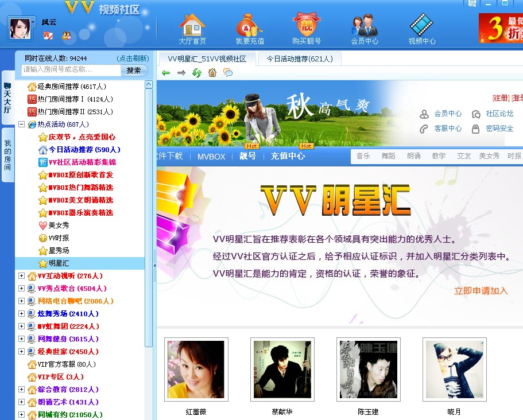Open 充值中心 menu item
The width and height of the screenshot is (523, 420).
point(288,156)
